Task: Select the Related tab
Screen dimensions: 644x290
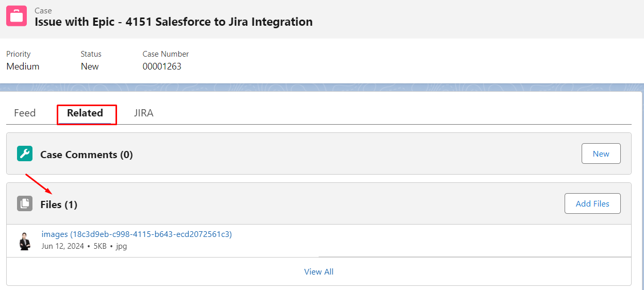Action: pyautogui.click(x=85, y=113)
